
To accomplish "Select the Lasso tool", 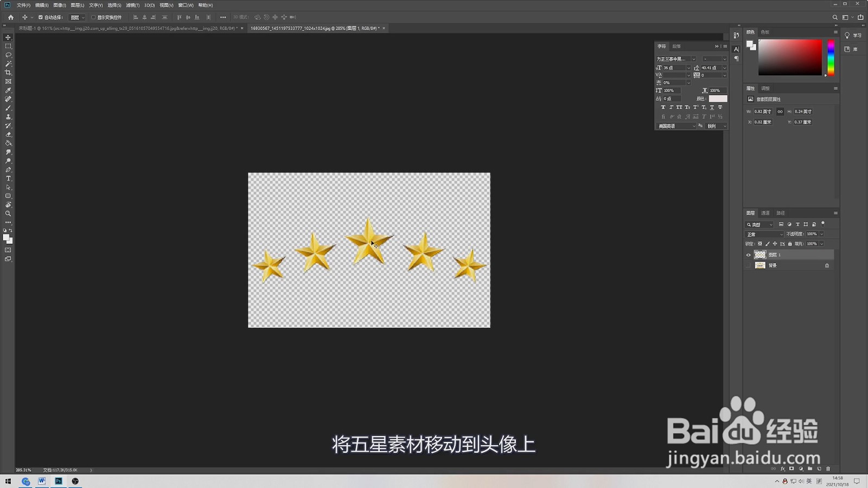I will (x=8, y=55).
